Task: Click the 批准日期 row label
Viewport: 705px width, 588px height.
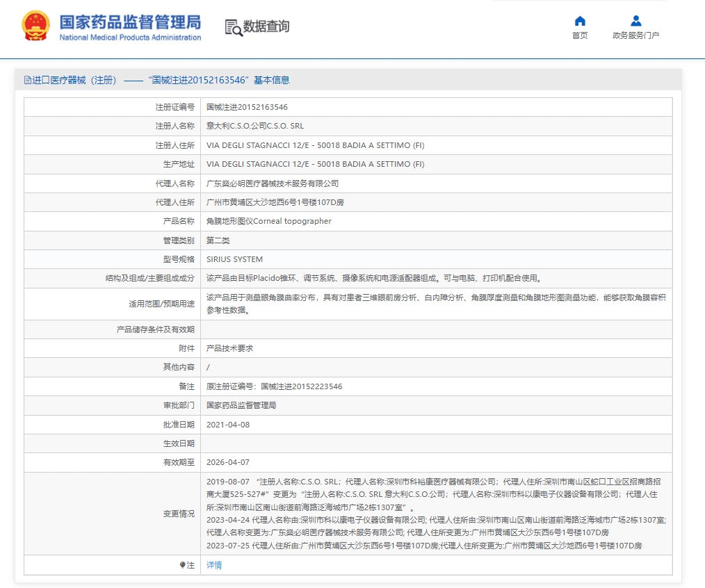Action: click(x=179, y=425)
